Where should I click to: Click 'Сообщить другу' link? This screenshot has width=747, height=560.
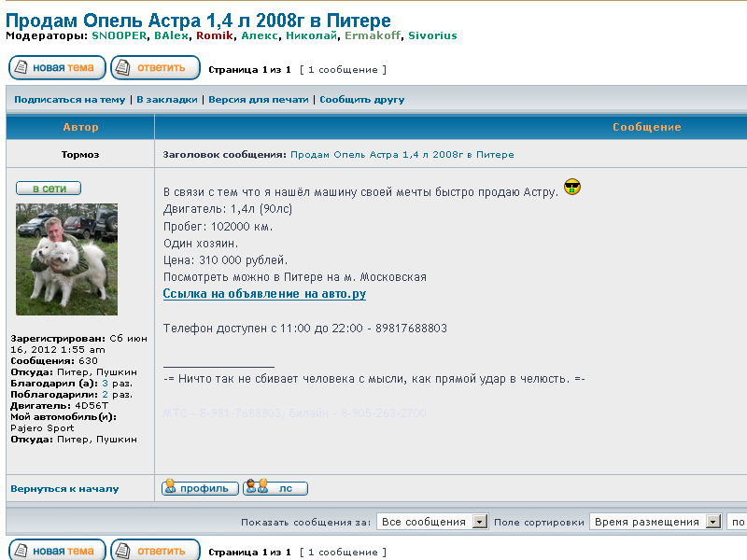tap(362, 100)
